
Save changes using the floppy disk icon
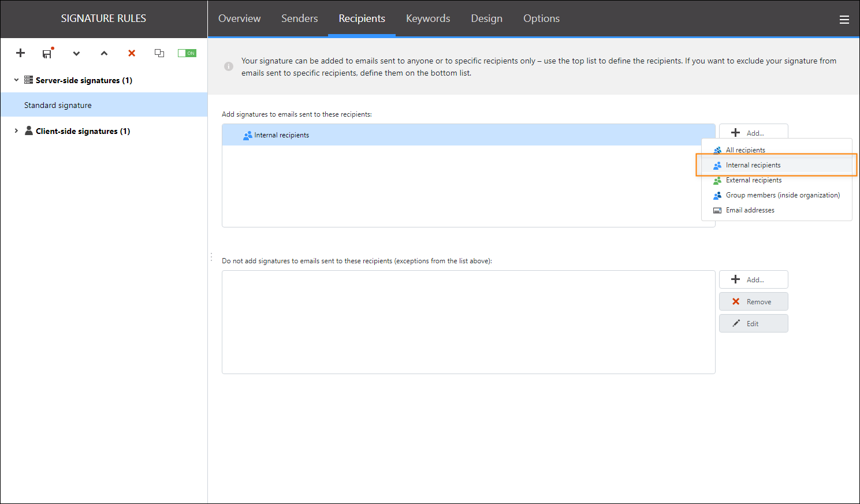pyautogui.click(x=47, y=53)
